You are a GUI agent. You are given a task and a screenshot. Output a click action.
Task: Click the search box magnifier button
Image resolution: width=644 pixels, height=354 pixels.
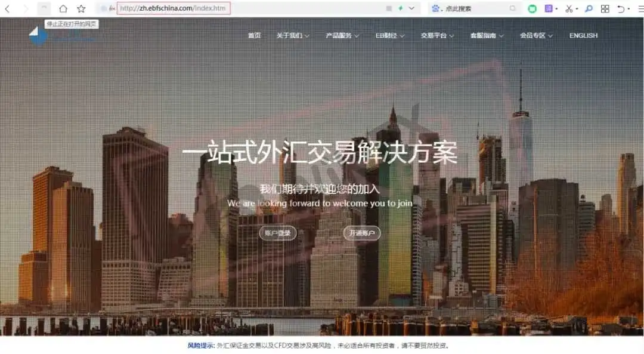pyautogui.click(x=513, y=8)
